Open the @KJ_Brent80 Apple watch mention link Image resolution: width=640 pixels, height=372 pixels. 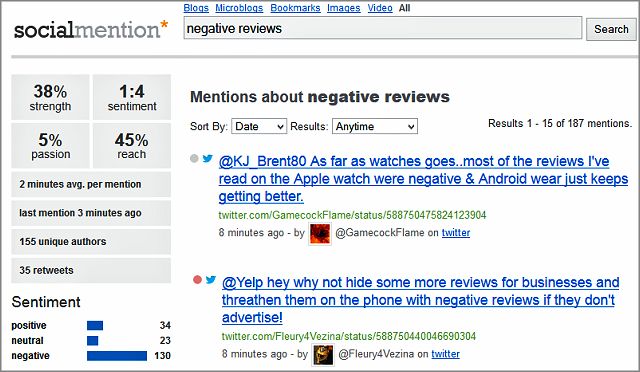click(423, 179)
